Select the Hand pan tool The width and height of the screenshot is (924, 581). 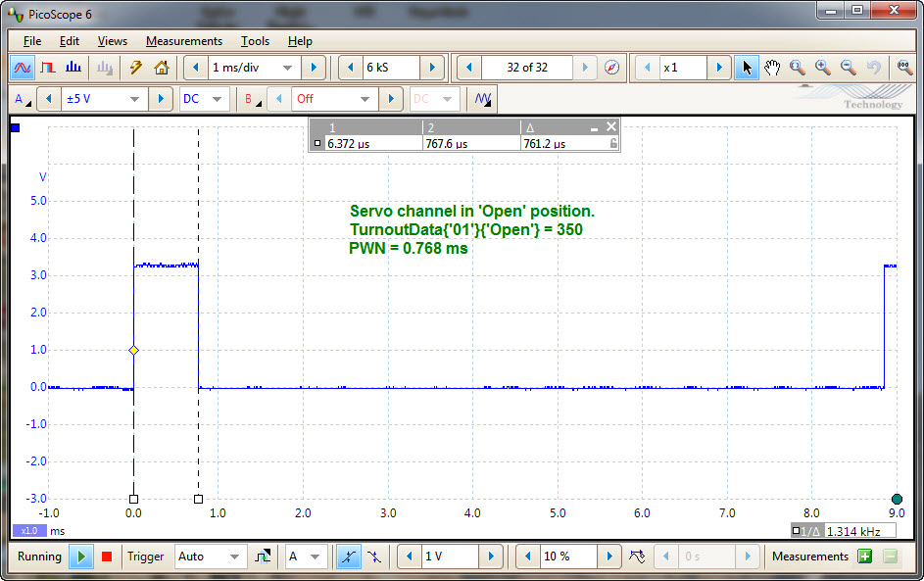pyautogui.click(x=772, y=68)
